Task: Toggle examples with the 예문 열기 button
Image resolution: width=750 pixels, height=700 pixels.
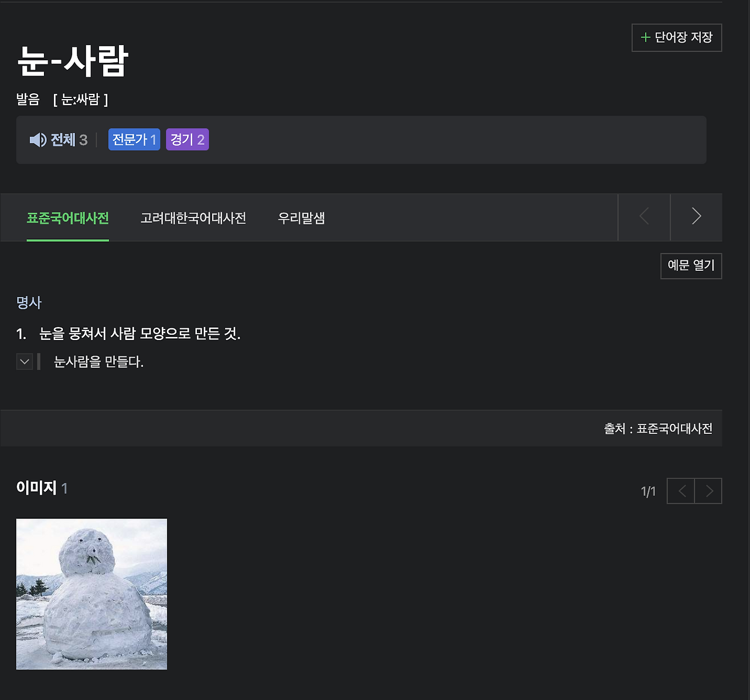Action: pyautogui.click(x=691, y=266)
